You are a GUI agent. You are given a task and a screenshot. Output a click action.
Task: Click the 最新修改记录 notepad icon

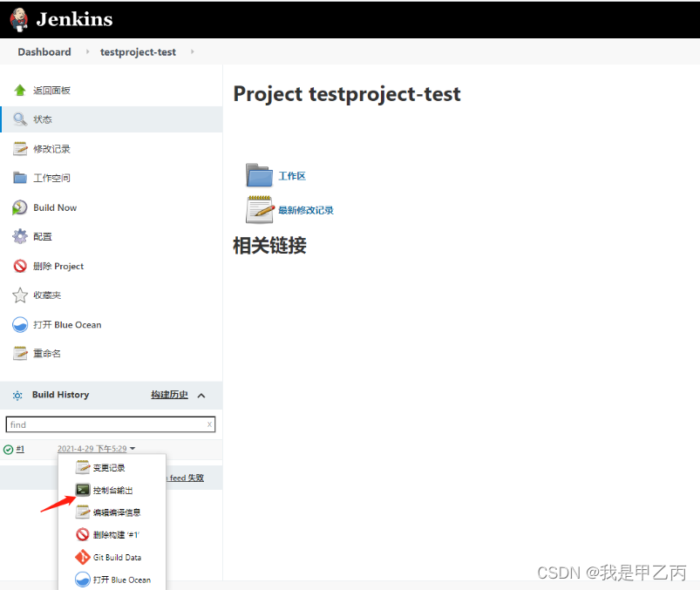pos(260,209)
